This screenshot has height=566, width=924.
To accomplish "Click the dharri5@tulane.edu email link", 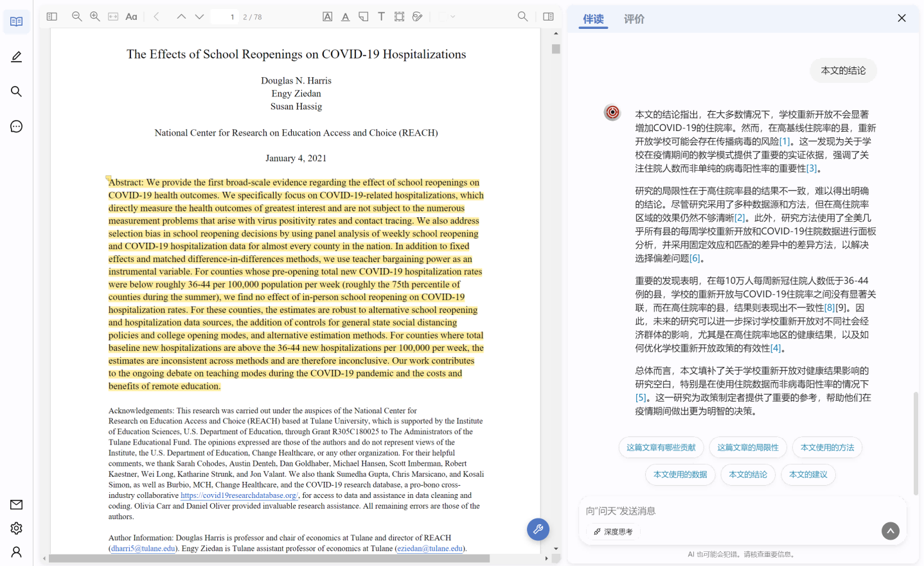I will coord(143,549).
